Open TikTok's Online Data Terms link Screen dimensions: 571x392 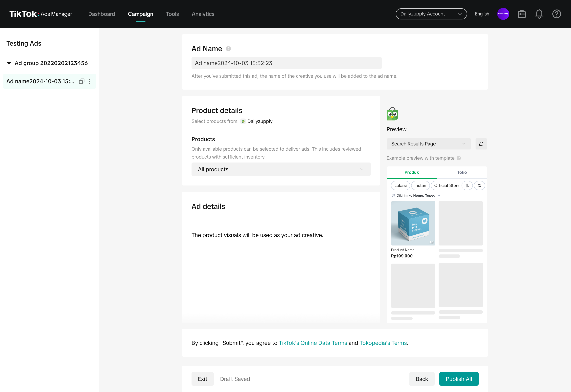(313, 343)
